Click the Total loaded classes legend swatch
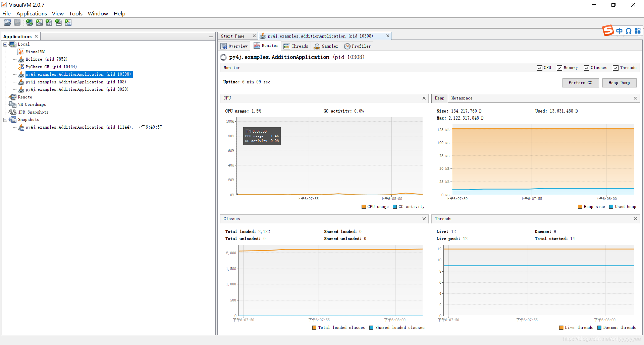Image resolution: width=644 pixels, height=345 pixels. (314, 328)
